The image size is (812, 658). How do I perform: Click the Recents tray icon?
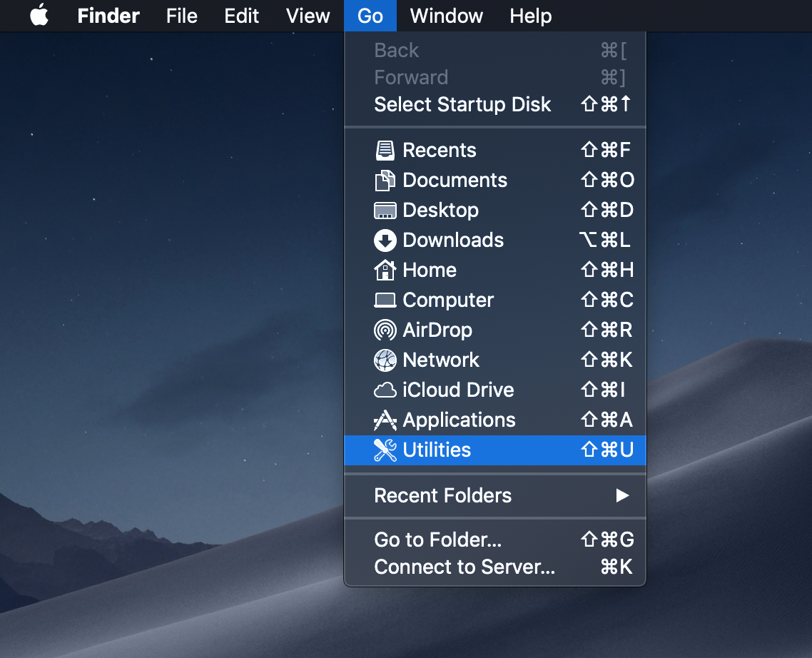point(385,151)
